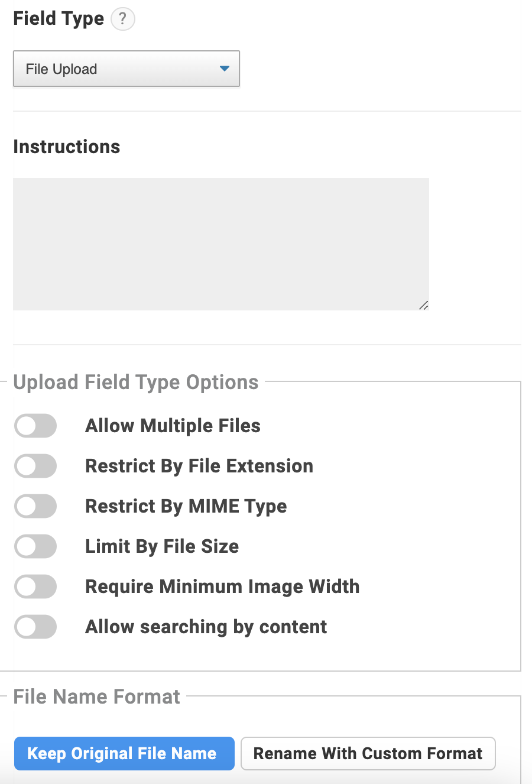The width and height of the screenshot is (532, 784).
Task: Select Keep Original File Name option
Action: [124, 753]
